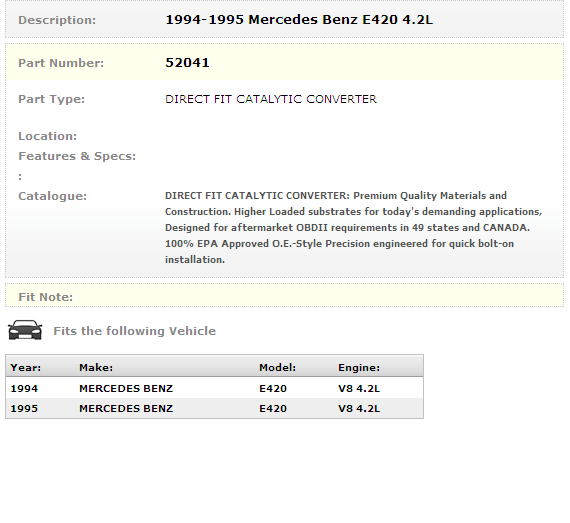This screenshot has width=570, height=523.
Task: Click the Year: column header
Action: [x=25, y=367]
